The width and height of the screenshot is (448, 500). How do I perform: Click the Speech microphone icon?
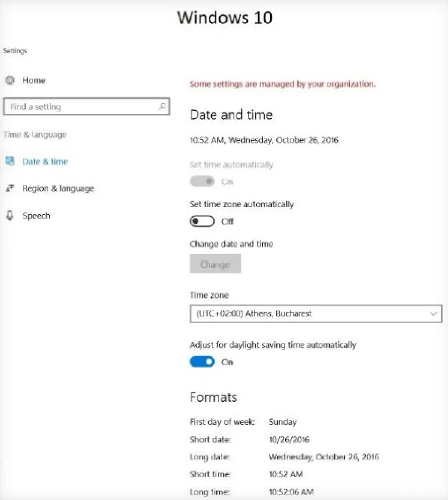click(x=10, y=215)
